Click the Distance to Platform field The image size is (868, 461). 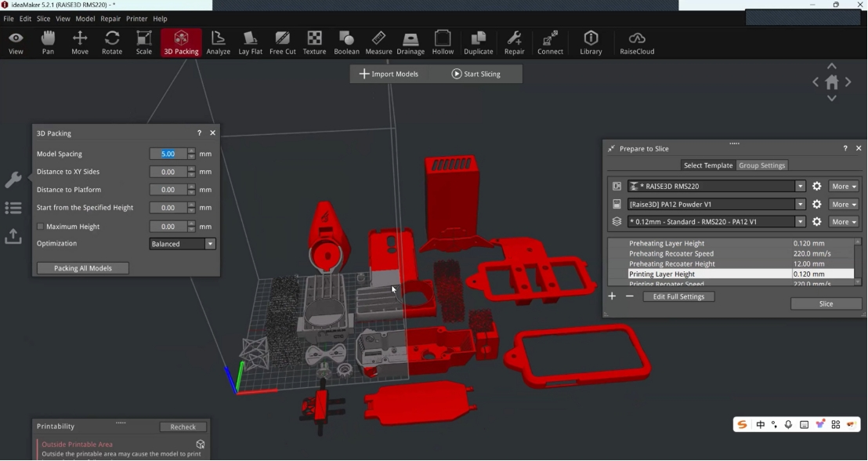168,190
